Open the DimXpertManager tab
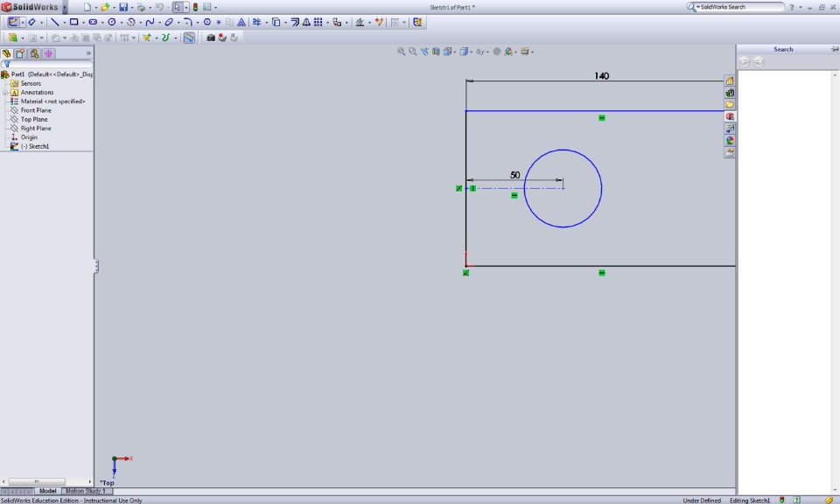The width and height of the screenshot is (840, 504). [48, 53]
